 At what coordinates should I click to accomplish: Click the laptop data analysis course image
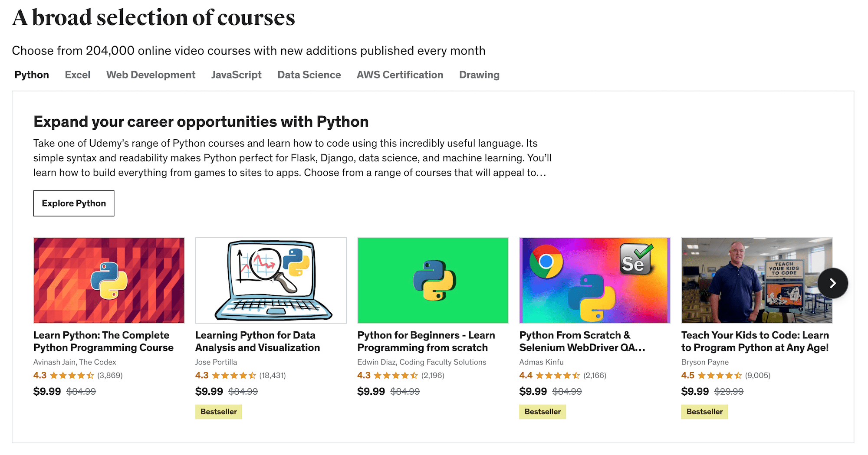pyautogui.click(x=271, y=280)
